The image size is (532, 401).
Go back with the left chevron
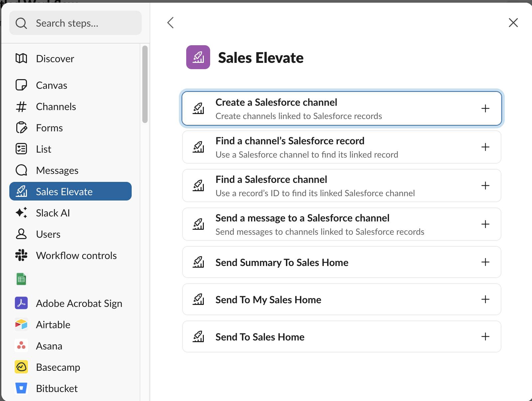(171, 23)
